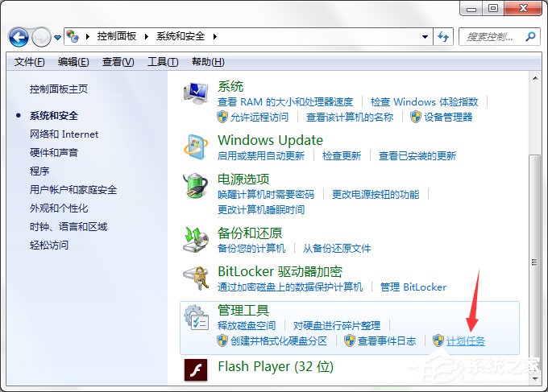
Task: Expand the recent pages dropdown arrow
Action: [57, 37]
